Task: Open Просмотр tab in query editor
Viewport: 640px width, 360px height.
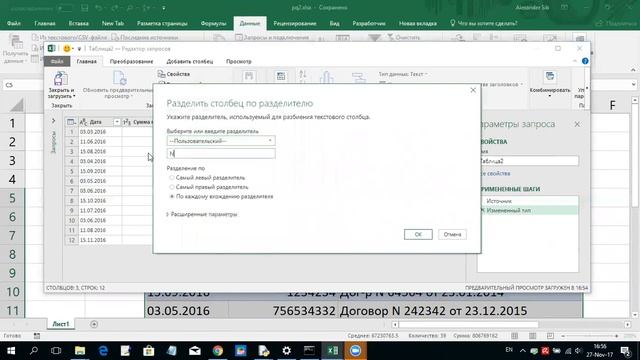Action: [239, 62]
